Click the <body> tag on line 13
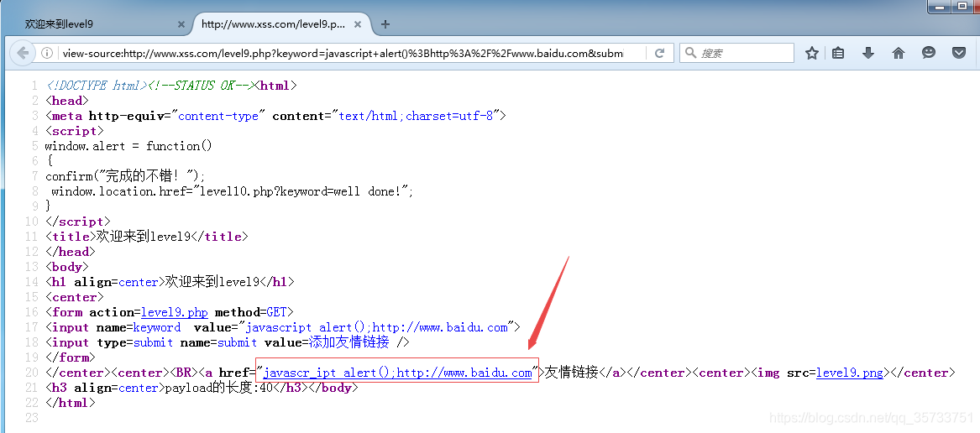Screen dimensions: 980x433 pos(67,267)
